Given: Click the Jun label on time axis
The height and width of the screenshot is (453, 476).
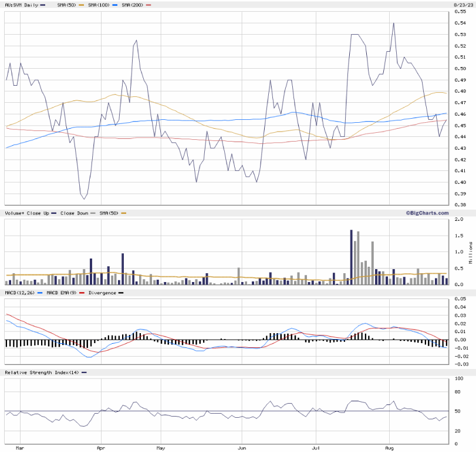Looking at the screenshot, I should pyautogui.click(x=241, y=448).
